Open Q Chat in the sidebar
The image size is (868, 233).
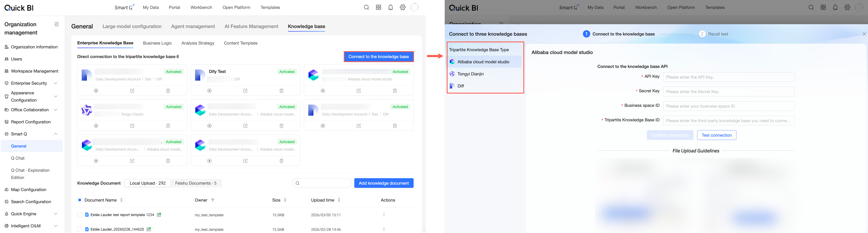(18, 158)
